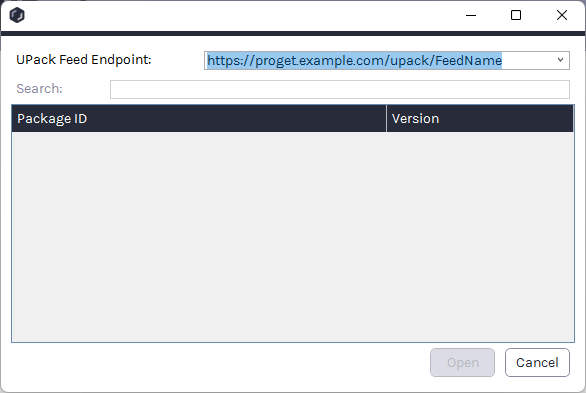Click the Cancel button
Viewport: 586px width, 393px height.
[537, 362]
